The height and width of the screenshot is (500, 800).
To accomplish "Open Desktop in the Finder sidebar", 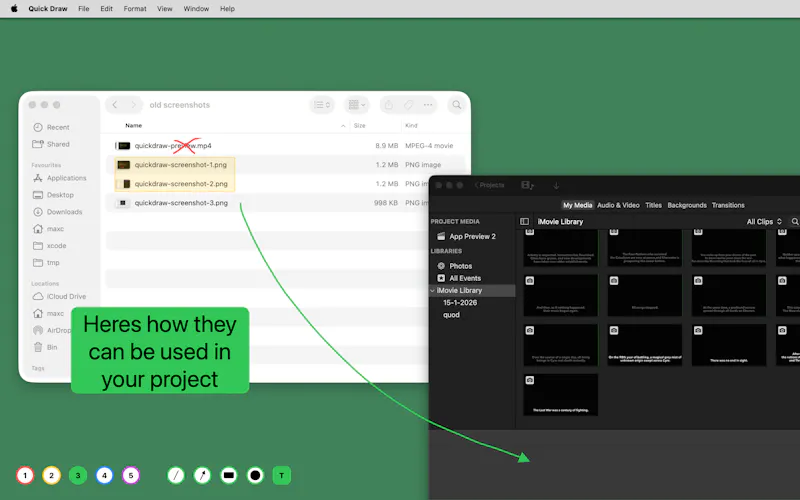I will (x=53, y=195).
